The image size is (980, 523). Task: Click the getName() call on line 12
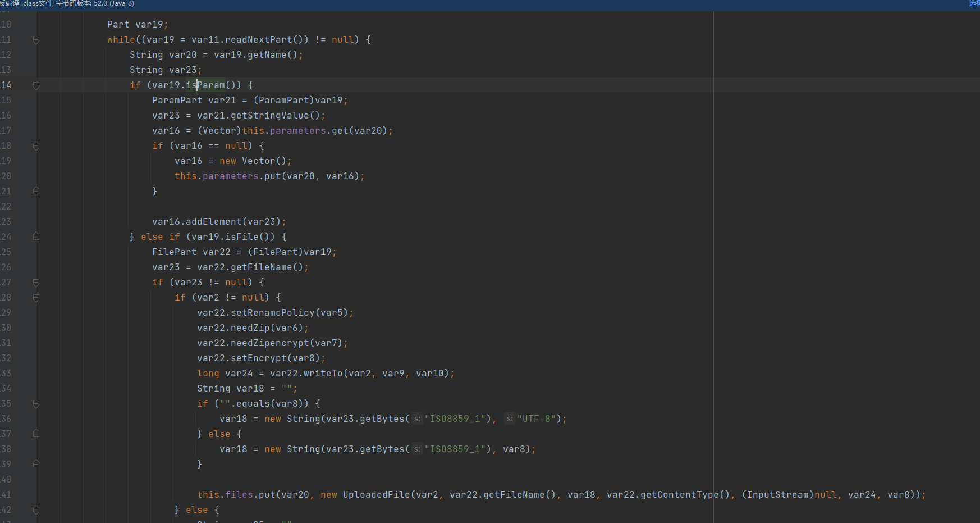[x=272, y=55]
